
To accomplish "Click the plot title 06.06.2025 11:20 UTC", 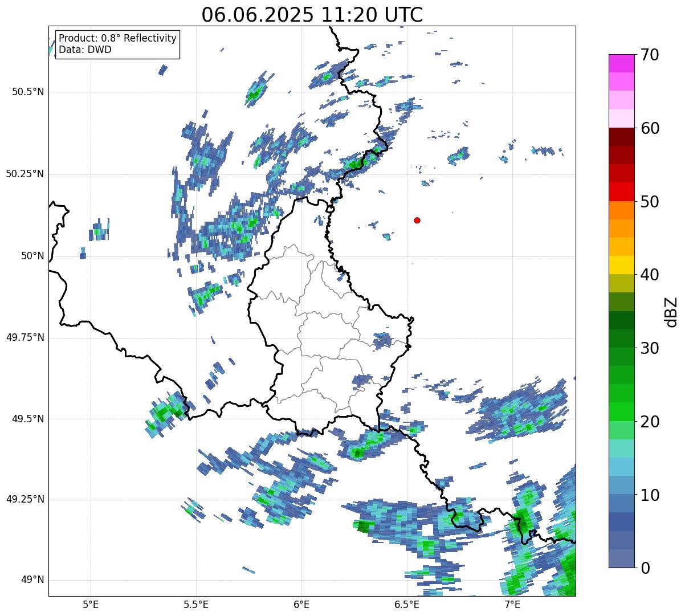I will (312, 14).
